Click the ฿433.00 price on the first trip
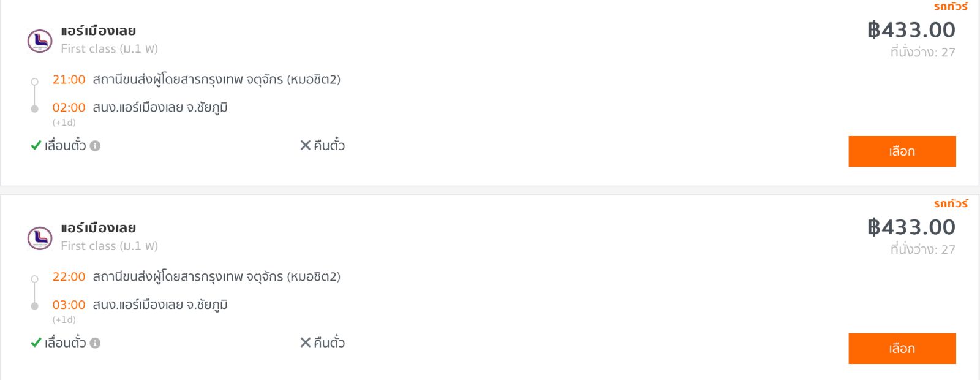 (x=911, y=29)
